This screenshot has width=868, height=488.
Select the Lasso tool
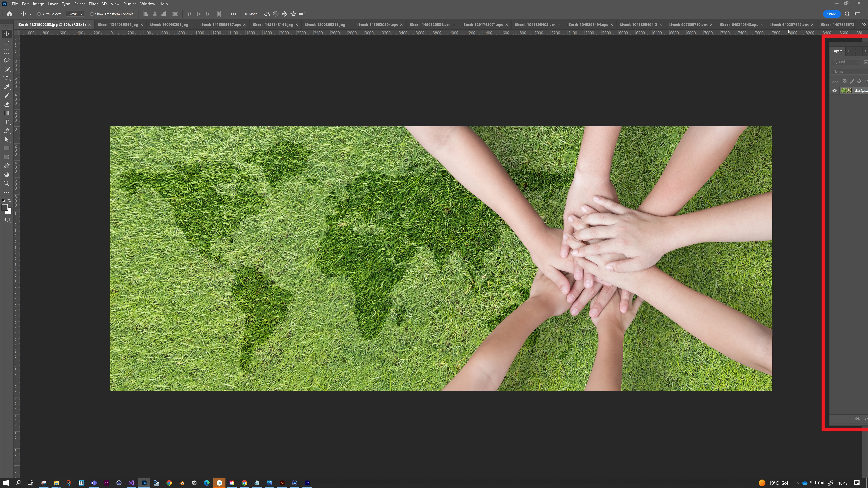pos(6,60)
